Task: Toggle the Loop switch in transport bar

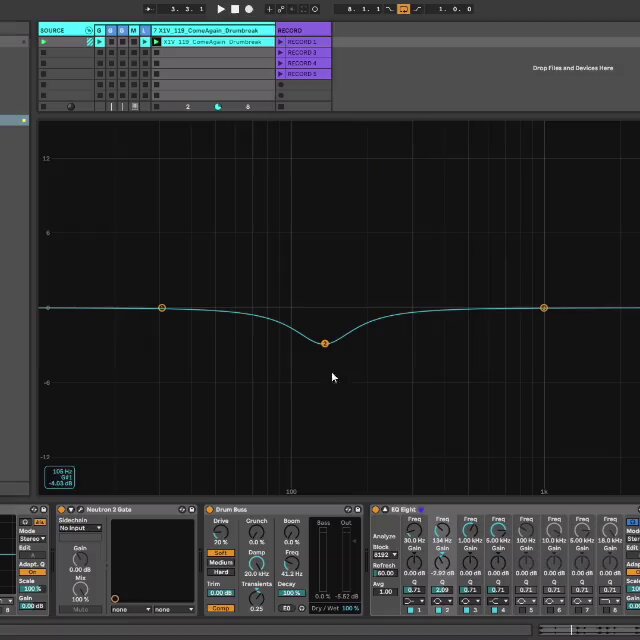Action: tap(403, 9)
